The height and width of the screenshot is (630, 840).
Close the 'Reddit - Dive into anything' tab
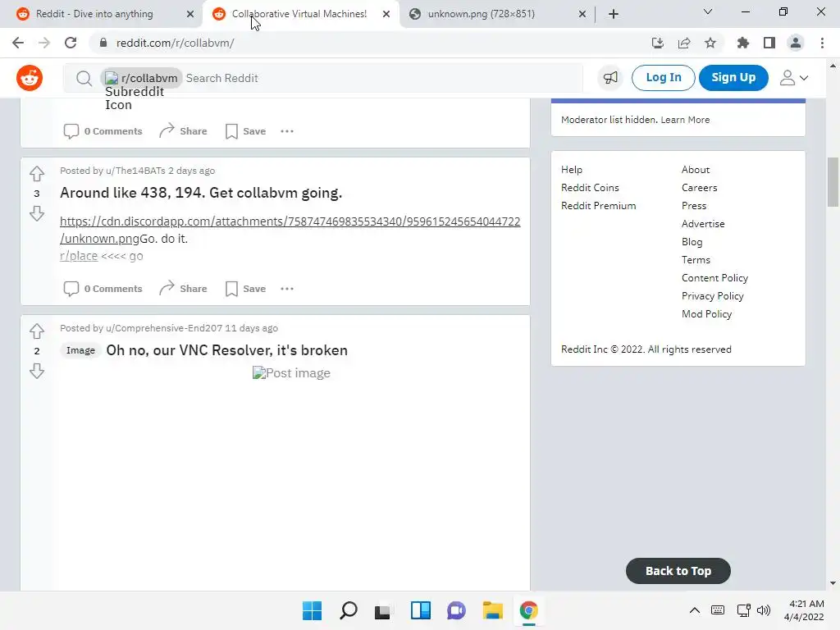[x=190, y=14]
